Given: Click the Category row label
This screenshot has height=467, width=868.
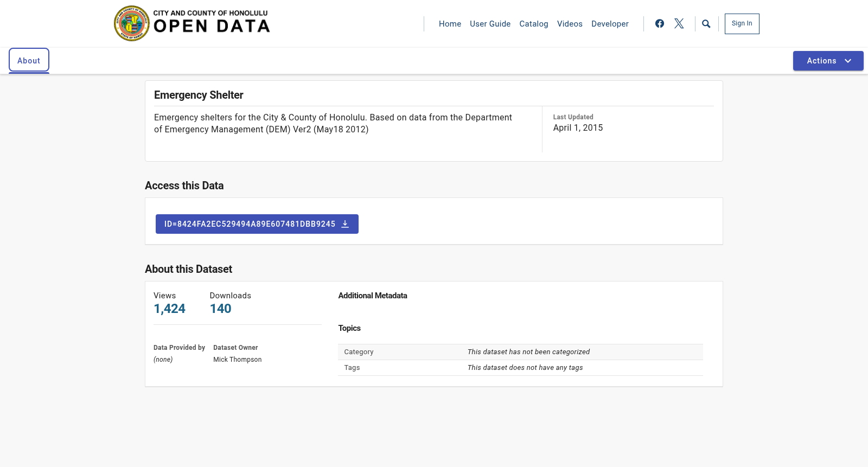Looking at the screenshot, I should tap(359, 352).
